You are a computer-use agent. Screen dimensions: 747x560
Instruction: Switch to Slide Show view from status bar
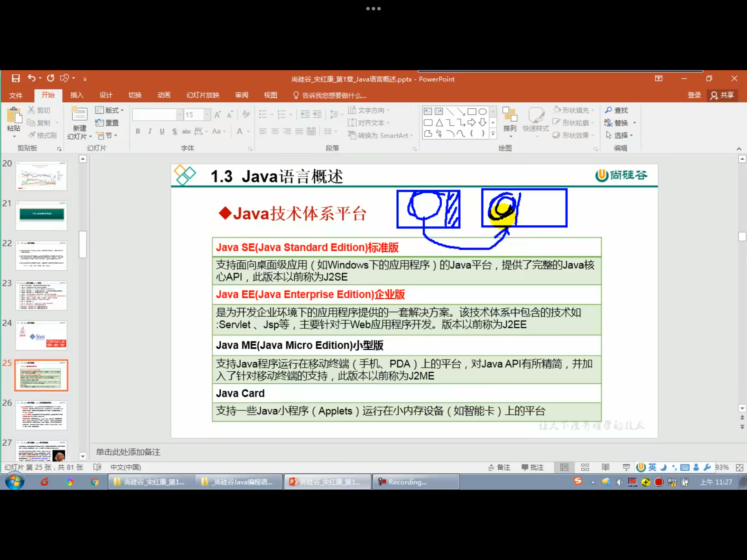click(626, 467)
